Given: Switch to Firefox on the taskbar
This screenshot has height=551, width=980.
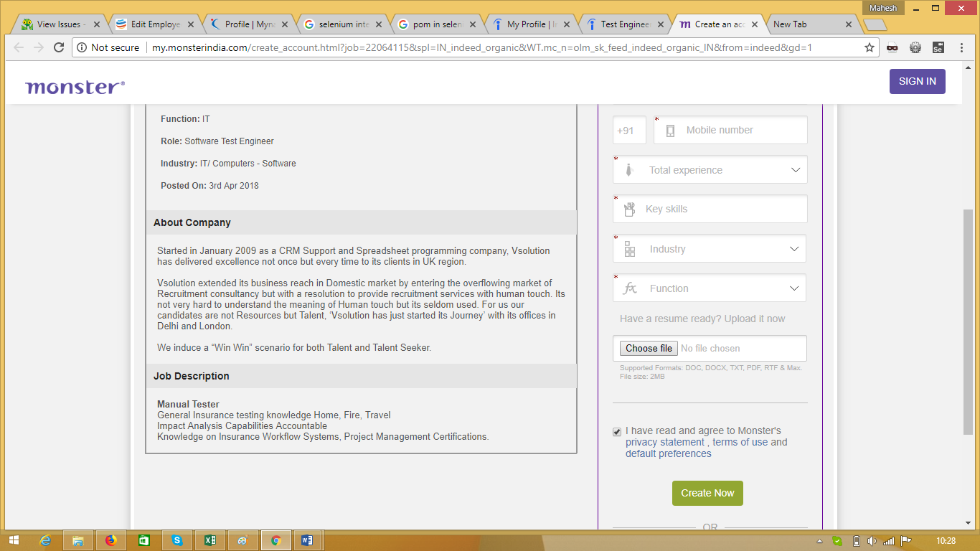Looking at the screenshot, I should point(110,540).
